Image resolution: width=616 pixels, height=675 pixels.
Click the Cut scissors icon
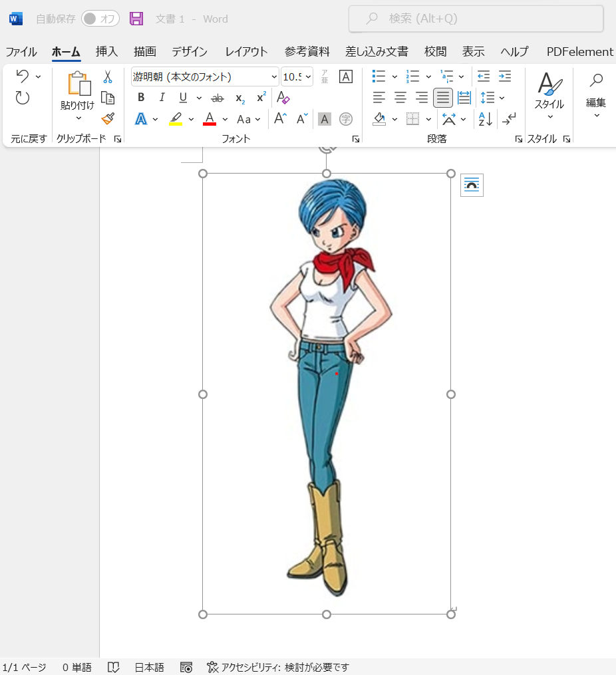point(108,77)
